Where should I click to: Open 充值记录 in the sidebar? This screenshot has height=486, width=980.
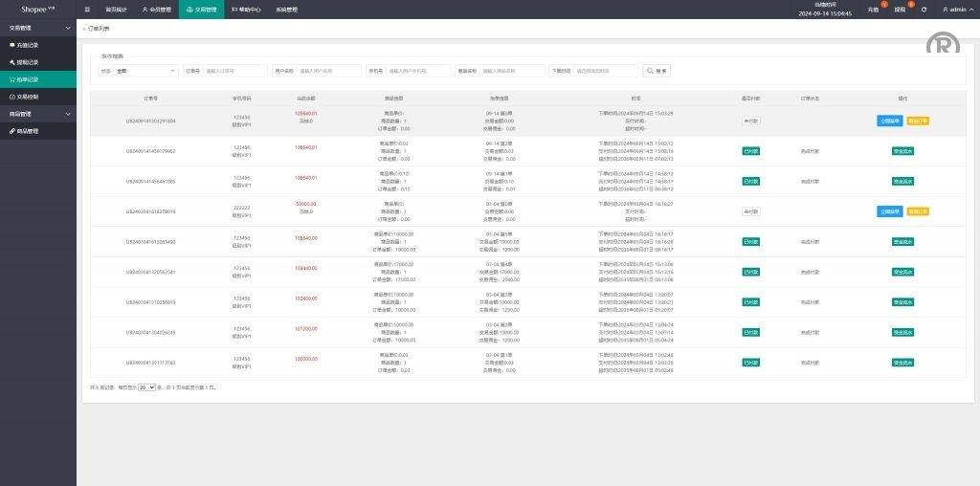27,45
